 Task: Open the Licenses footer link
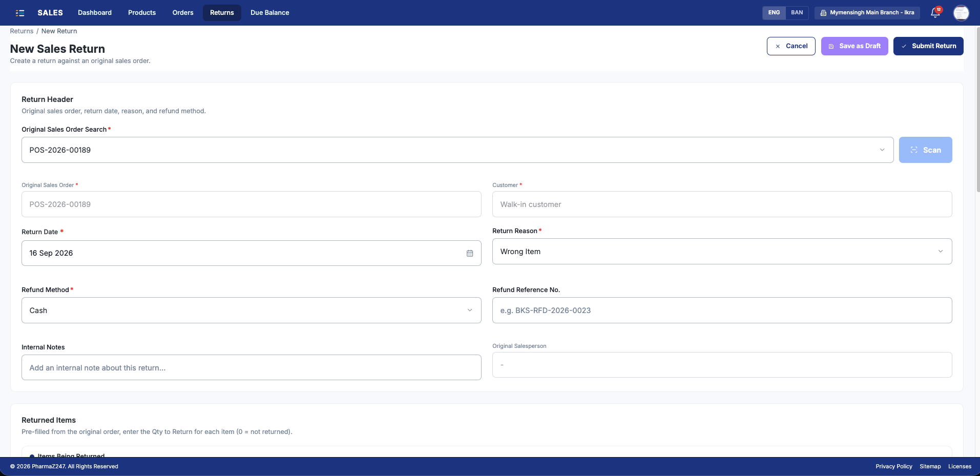pos(960,466)
